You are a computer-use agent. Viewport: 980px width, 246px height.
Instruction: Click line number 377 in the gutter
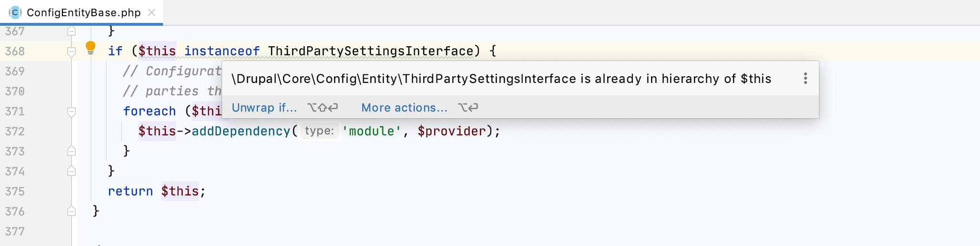point(15,231)
